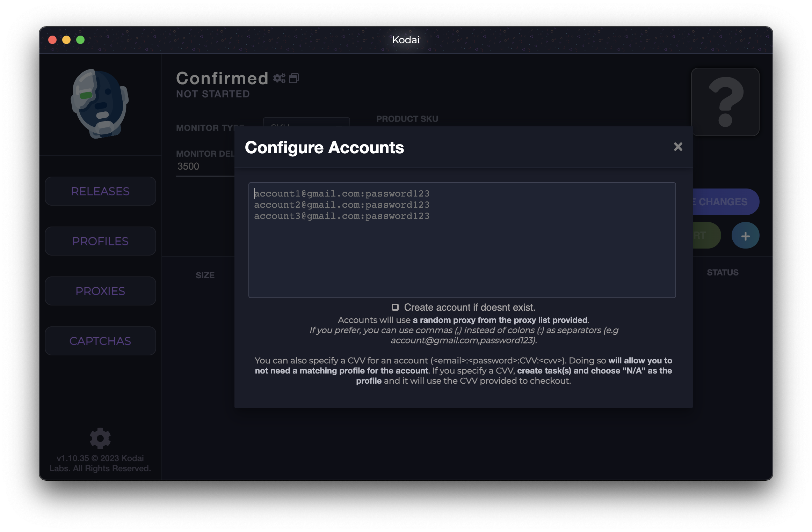Click the monitor delay field showing 3500
The image size is (812, 532).
(x=205, y=167)
